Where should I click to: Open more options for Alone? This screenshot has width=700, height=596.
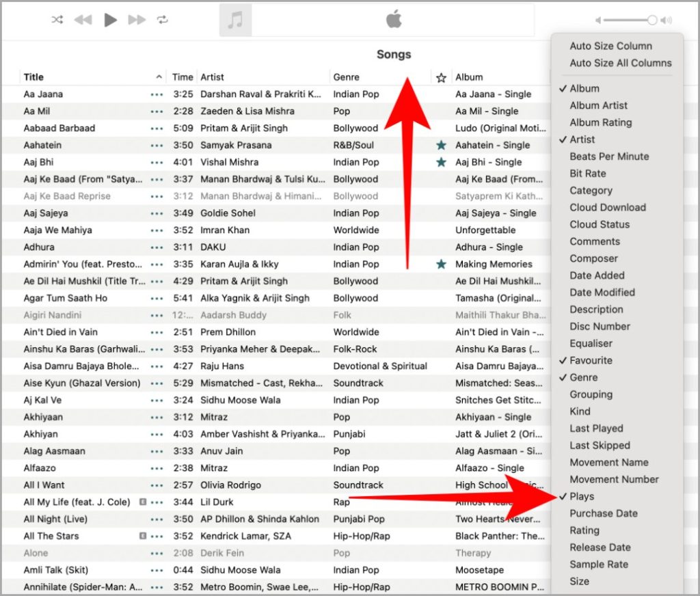(157, 553)
